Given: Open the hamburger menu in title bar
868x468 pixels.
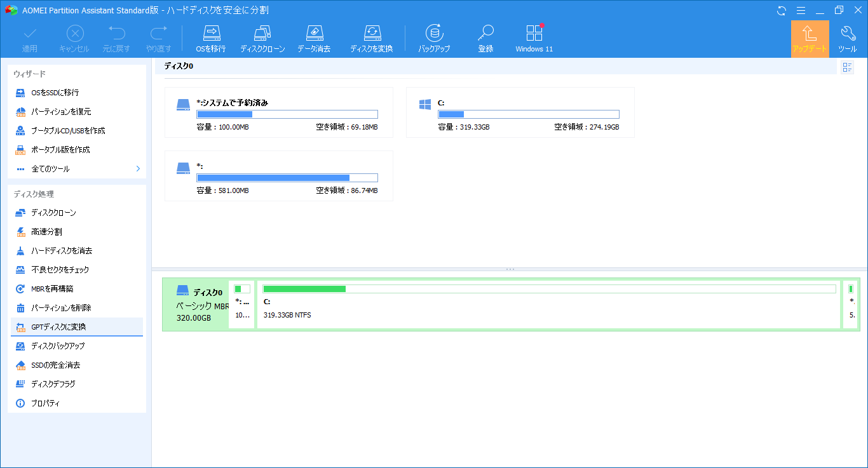Looking at the screenshot, I should tap(801, 10).
